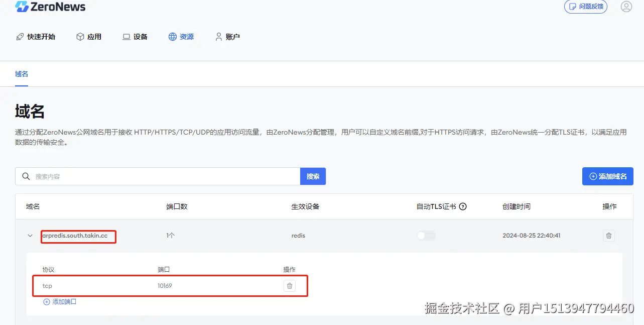Click the tcp protocol cell
Screen dimensions: 644x325
[47, 286]
